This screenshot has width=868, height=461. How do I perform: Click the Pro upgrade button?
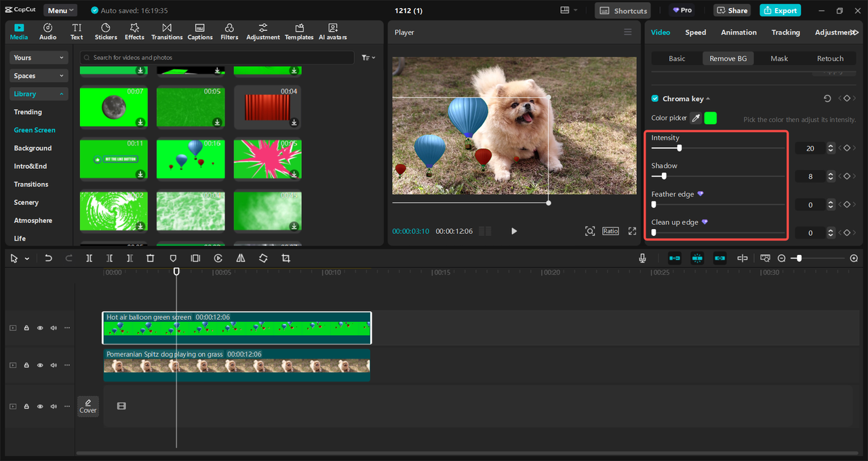[x=682, y=10]
